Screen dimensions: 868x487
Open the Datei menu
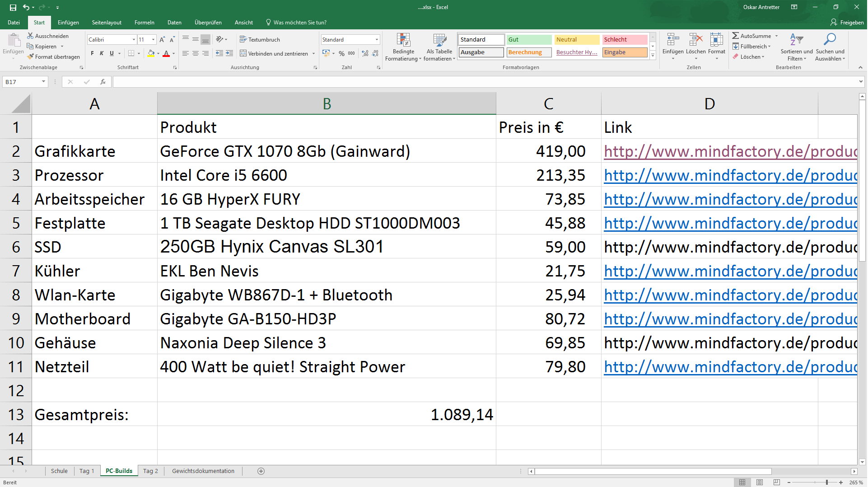pos(14,22)
